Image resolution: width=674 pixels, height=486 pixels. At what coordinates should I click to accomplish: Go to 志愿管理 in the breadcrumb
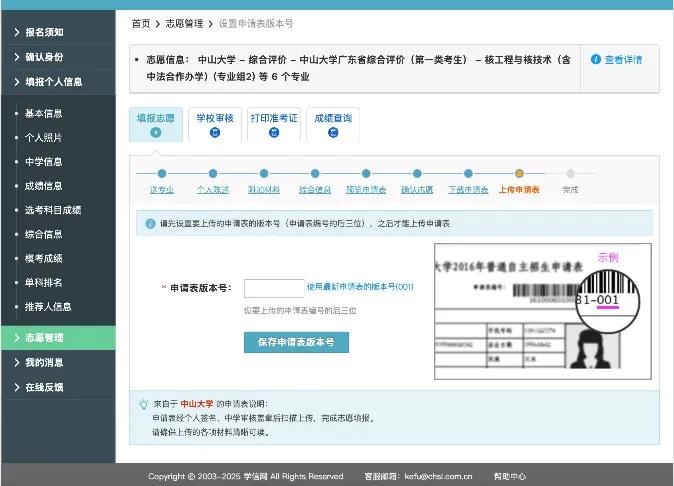(x=184, y=24)
